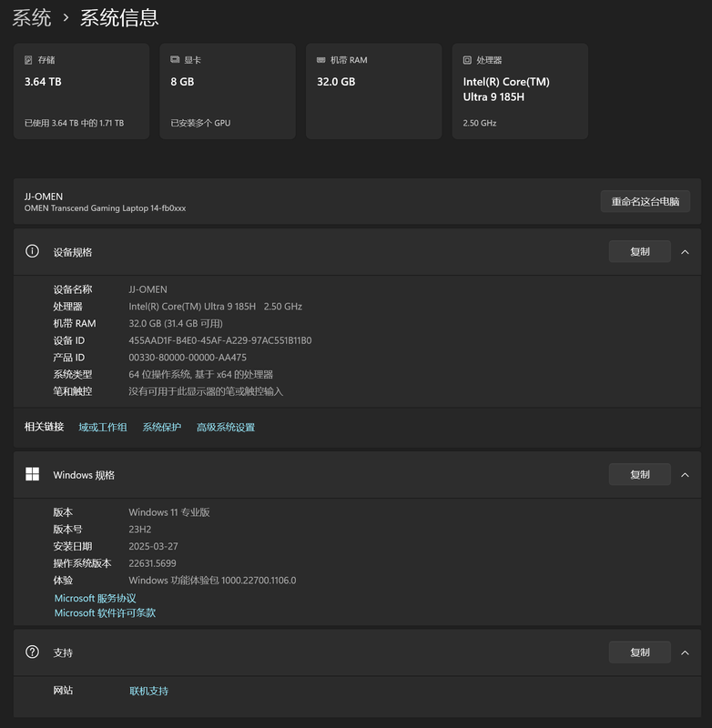The width and height of the screenshot is (712, 728).
Task: Click the Windows logo beside Windows 规格
Action: (33, 474)
